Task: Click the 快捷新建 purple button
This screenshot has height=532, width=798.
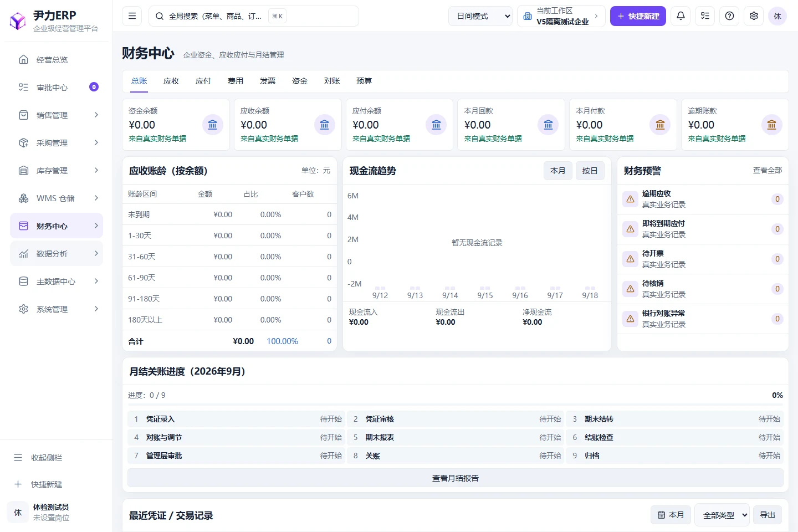Action: 638,16
